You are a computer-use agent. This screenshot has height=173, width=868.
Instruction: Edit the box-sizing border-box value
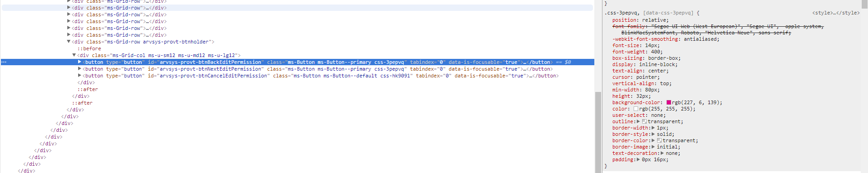[663, 58]
